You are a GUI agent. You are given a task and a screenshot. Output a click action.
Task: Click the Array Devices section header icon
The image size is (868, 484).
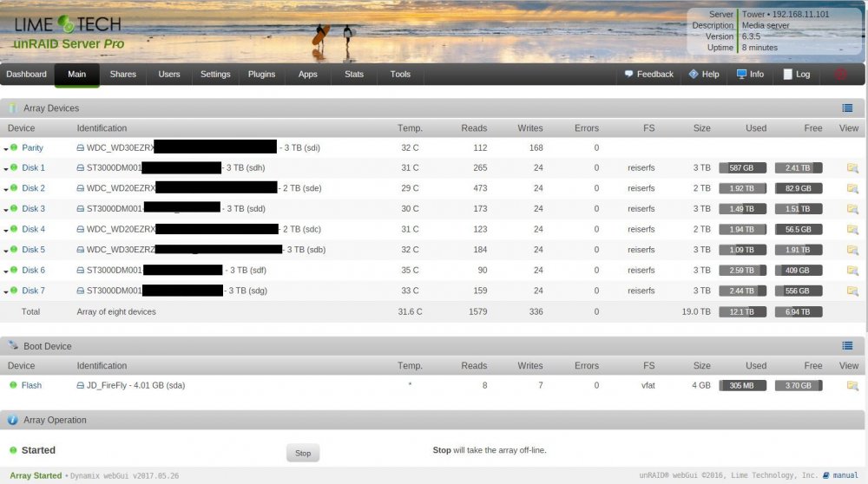coord(13,108)
